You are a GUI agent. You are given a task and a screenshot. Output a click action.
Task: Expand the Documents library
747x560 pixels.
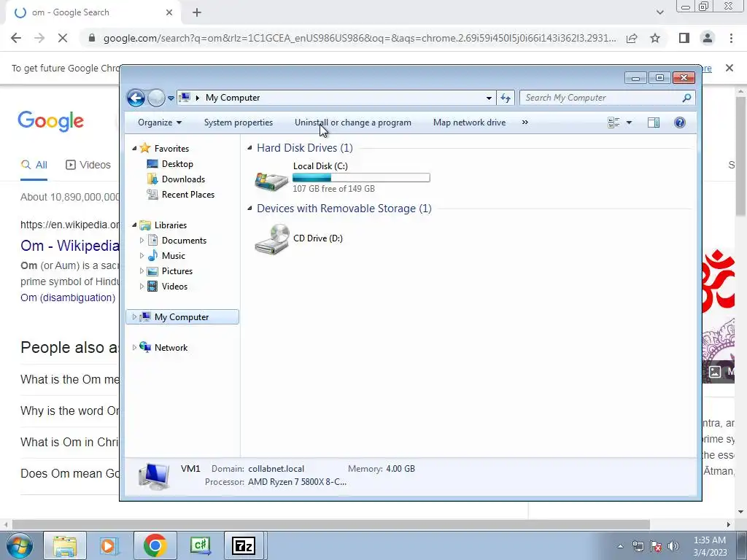142,241
